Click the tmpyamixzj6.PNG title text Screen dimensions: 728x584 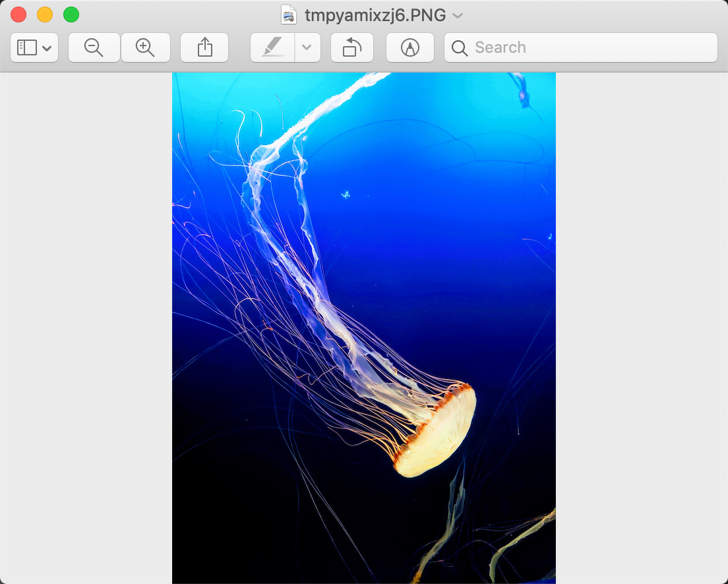coord(375,15)
